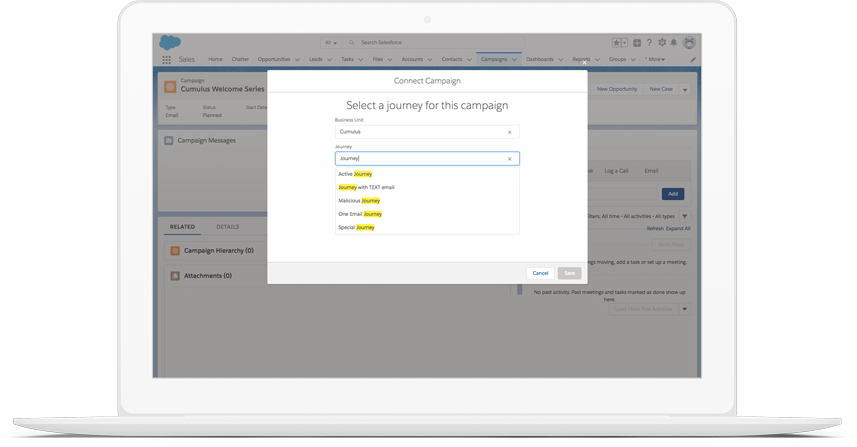Screen dimensions: 857x447
Task: Click the Reports tab
Action: (x=581, y=59)
